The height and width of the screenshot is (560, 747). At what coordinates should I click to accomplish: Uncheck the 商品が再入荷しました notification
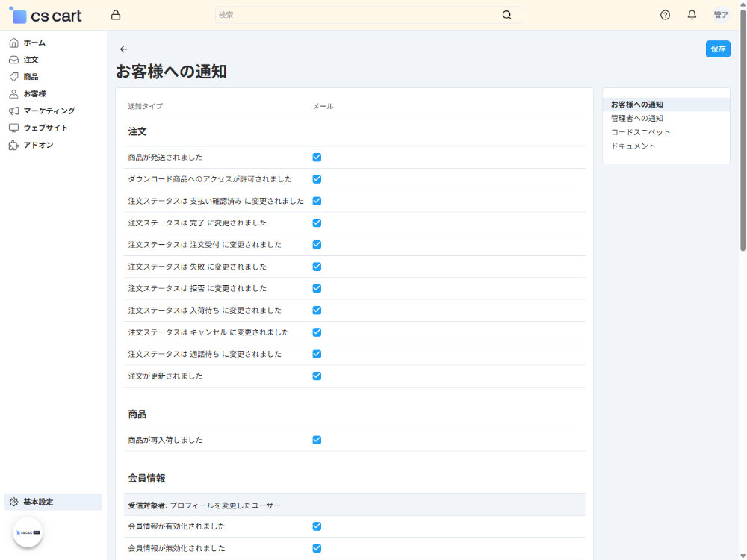pyautogui.click(x=317, y=440)
